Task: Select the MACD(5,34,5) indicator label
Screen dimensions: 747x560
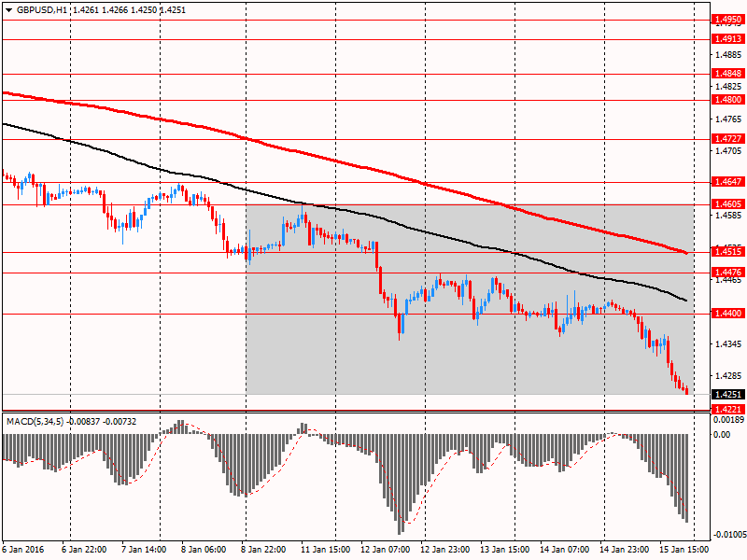Action: coord(34,422)
